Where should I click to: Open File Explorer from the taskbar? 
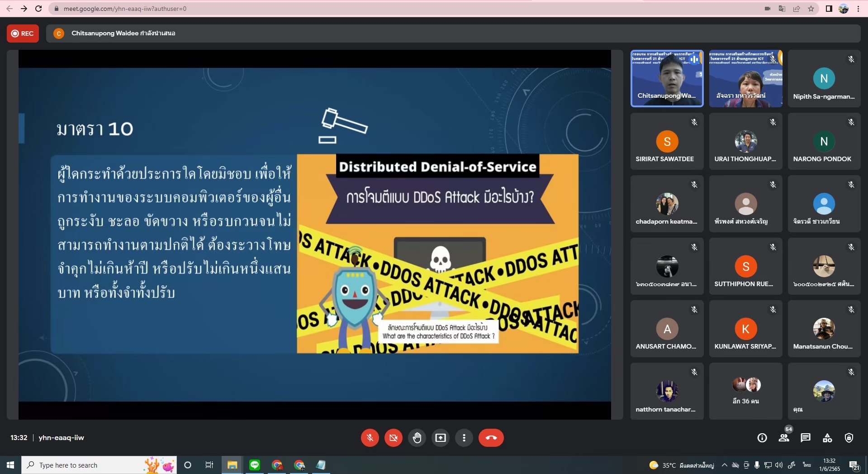point(232,465)
